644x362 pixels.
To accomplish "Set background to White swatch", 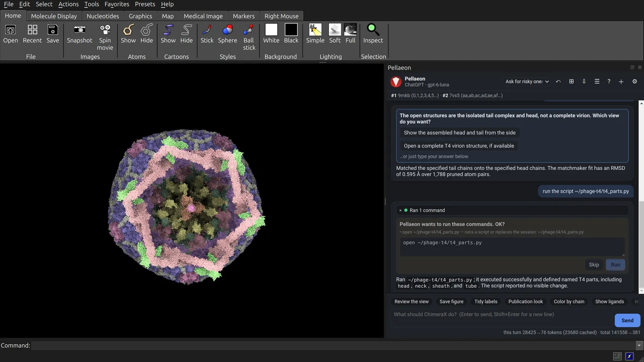I will [x=271, y=34].
